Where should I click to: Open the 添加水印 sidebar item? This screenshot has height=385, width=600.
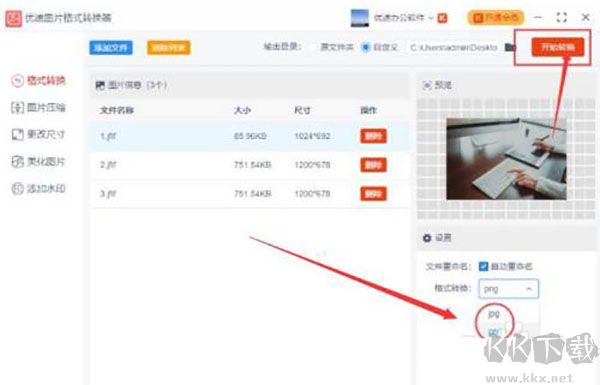point(39,189)
